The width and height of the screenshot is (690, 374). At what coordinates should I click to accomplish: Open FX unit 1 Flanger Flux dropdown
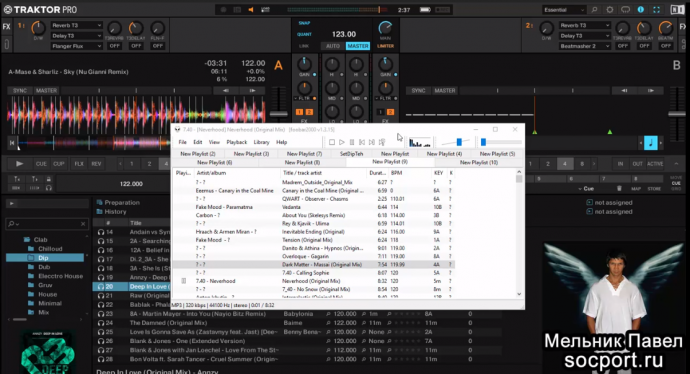click(77, 46)
